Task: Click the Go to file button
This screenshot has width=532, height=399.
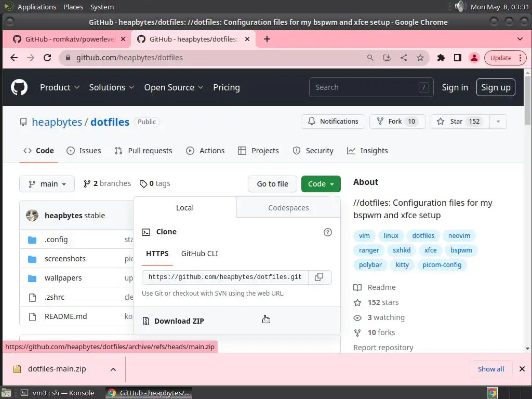Action: (272, 184)
